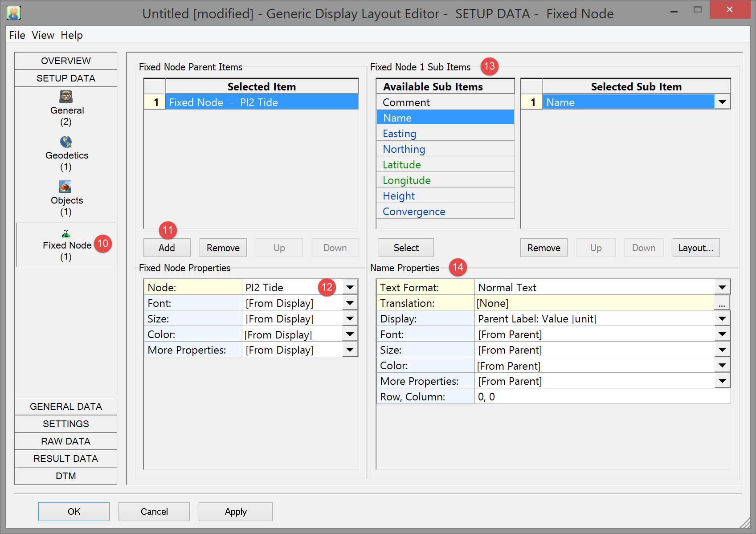Open the File menu
756x534 pixels.
[x=17, y=35]
